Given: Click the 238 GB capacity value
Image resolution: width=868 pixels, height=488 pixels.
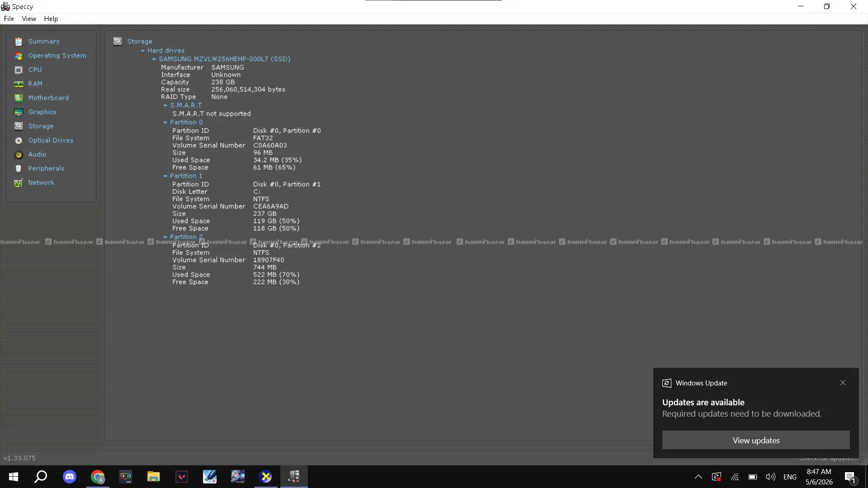Looking at the screenshot, I should [223, 82].
